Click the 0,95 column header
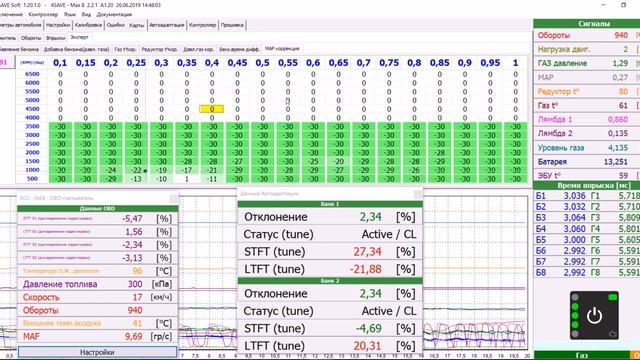640x360 pixels. pos(490,63)
